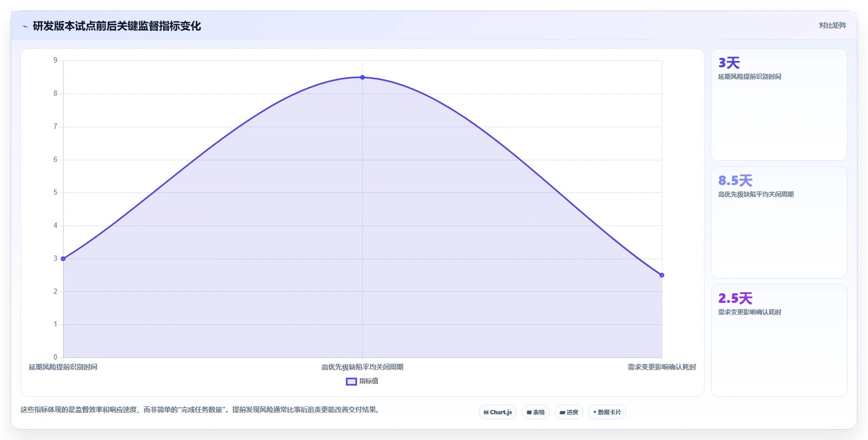Screen dimensions: 868x440
Task: Click the y-axis tick label 9
Action: (55, 60)
